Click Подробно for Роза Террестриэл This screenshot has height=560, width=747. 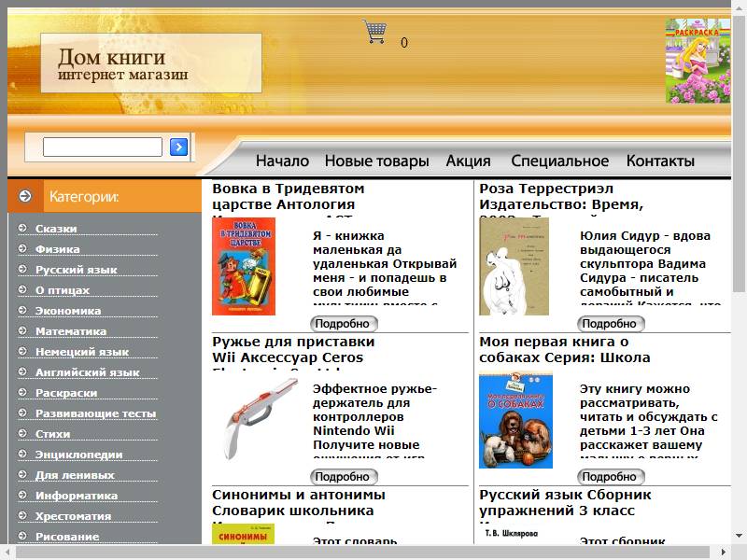(x=611, y=324)
